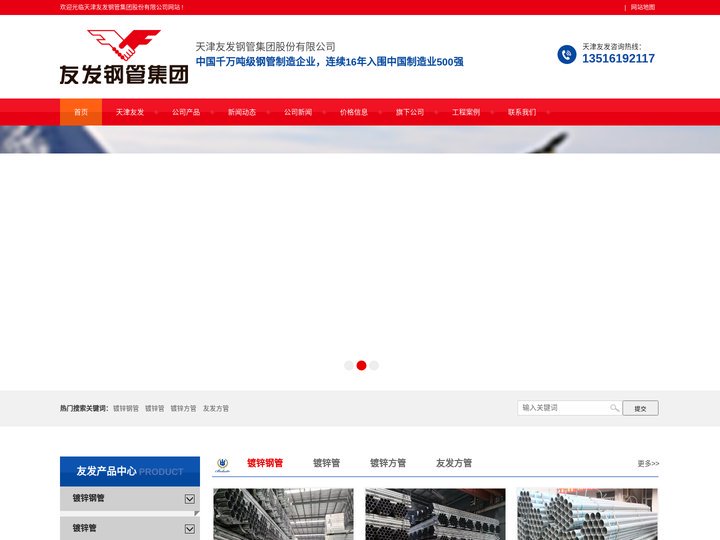Click the blue phone hotline icon
Image resolution: width=720 pixels, height=540 pixels.
coord(567,55)
